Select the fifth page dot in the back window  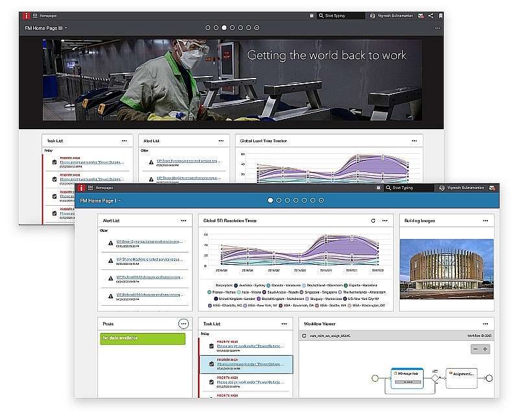coord(240,28)
